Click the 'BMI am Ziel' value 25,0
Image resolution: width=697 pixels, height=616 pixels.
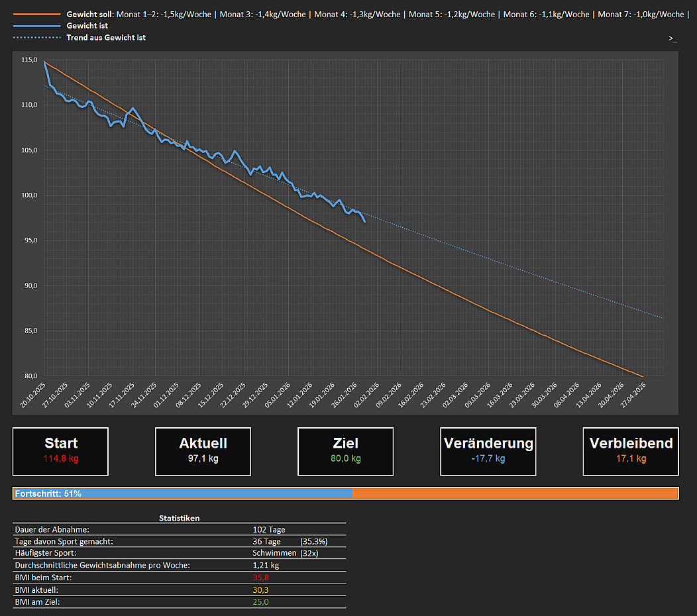click(x=260, y=601)
